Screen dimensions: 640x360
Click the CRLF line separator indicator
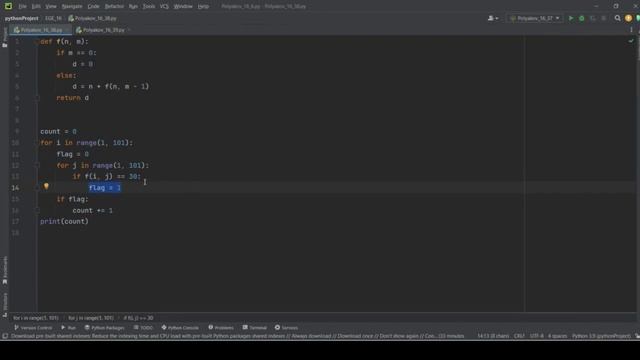pyautogui.click(x=519, y=336)
